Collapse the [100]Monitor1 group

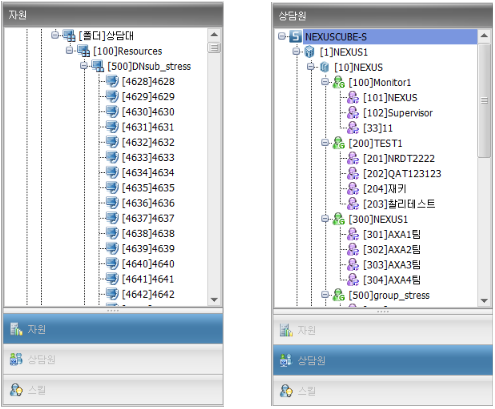tap(325, 82)
